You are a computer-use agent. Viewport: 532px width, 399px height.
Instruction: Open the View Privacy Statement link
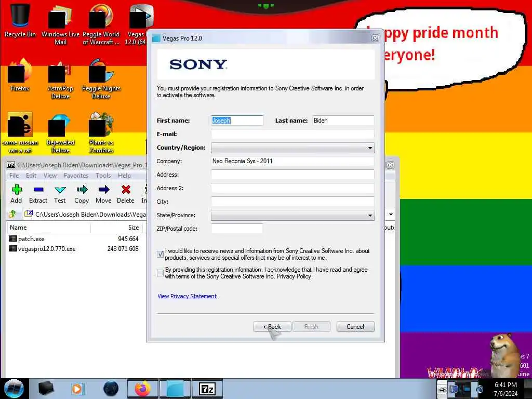tap(187, 296)
